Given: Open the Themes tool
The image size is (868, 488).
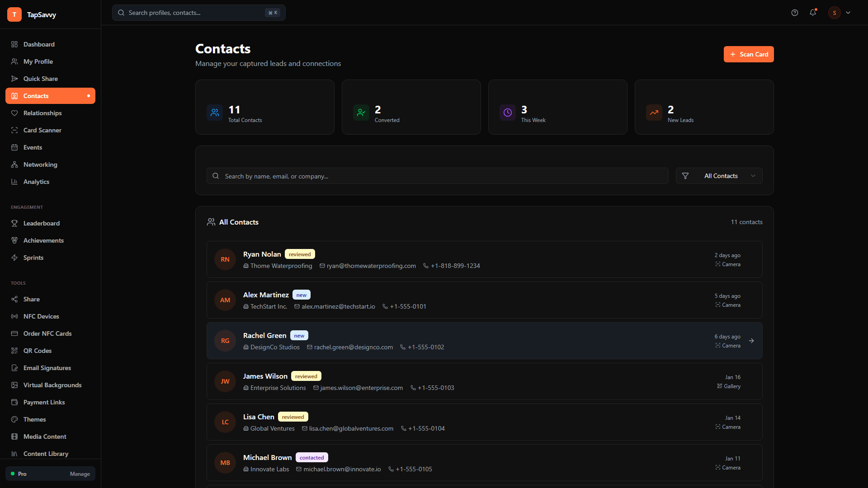Looking at the screenshot, I should click(34, 419).
